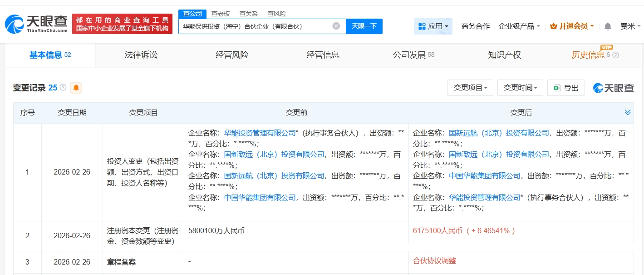Switch to the 法律诉讼 tab
Screen dimensions: 644x275
click(141, 55)
